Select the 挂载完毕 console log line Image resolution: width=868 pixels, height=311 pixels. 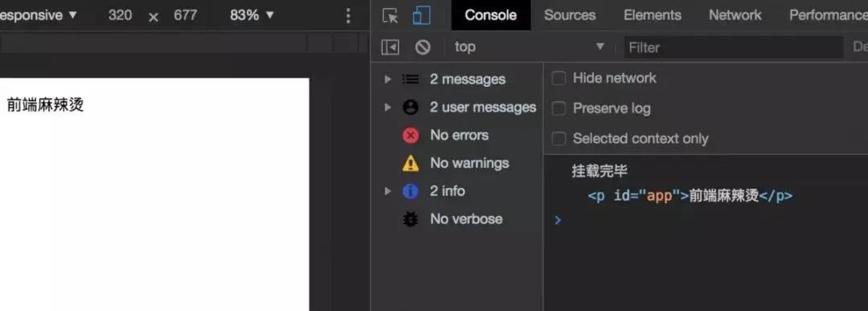(x=600, y=171)
